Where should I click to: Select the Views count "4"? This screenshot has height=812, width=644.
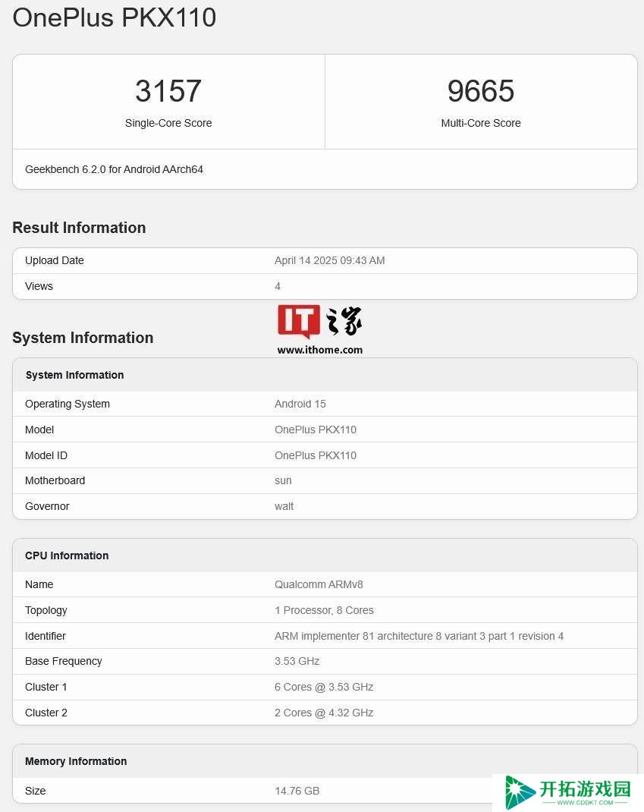tap(278, 286)
